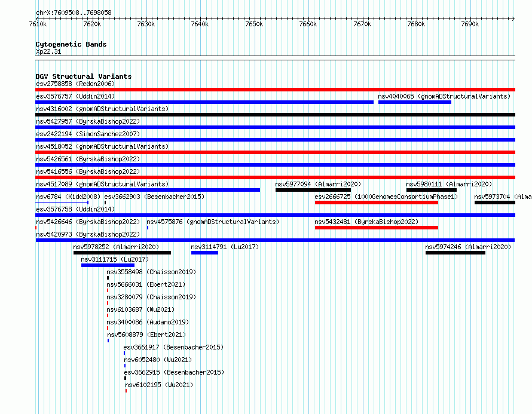Image resolution: width=532 pixels, height=414 pixels.
Task: Click nsv5666031 (Ebert2021) label
Action: pos(146,284)
